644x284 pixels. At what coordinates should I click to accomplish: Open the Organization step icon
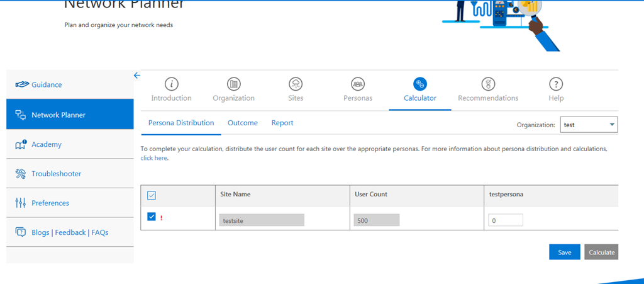[x=233, y=84]
